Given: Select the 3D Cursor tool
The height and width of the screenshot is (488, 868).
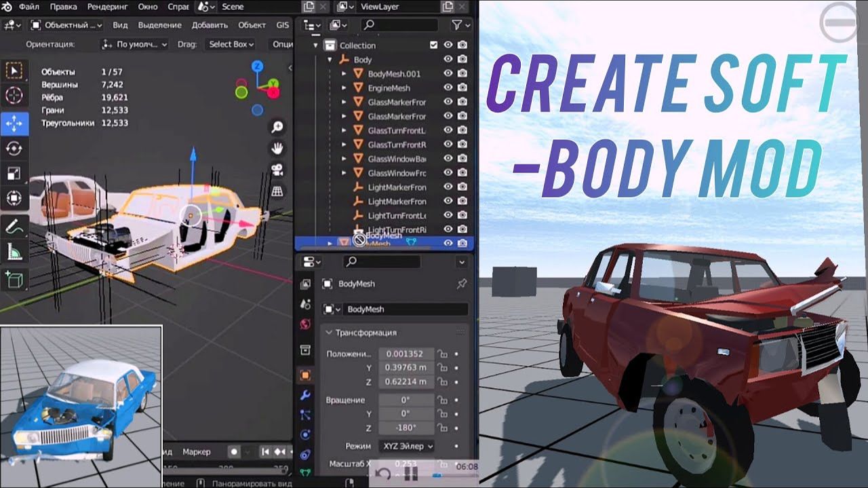Looking at the screenshot, I should coord(14,96).
